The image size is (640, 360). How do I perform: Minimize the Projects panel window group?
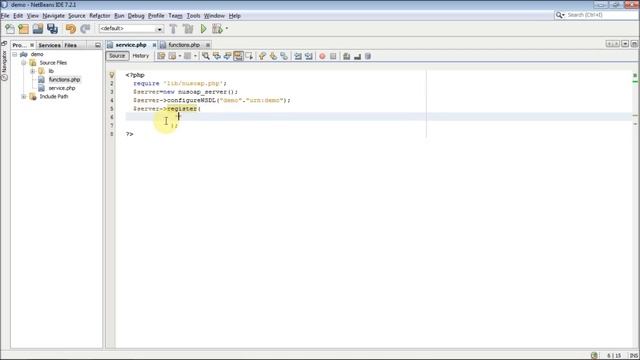(x=98, y=45)
